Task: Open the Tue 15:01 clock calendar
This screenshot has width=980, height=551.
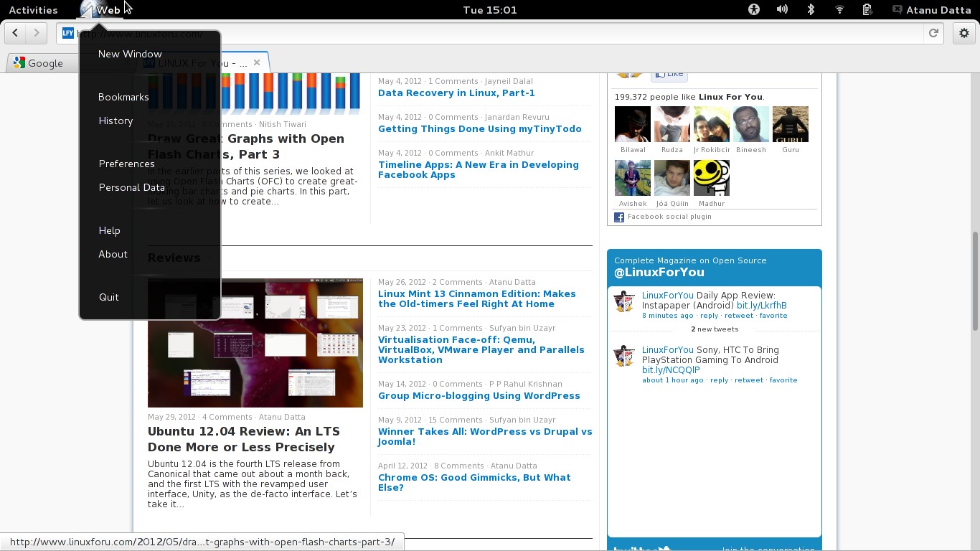Action: (x=489, y=10)
